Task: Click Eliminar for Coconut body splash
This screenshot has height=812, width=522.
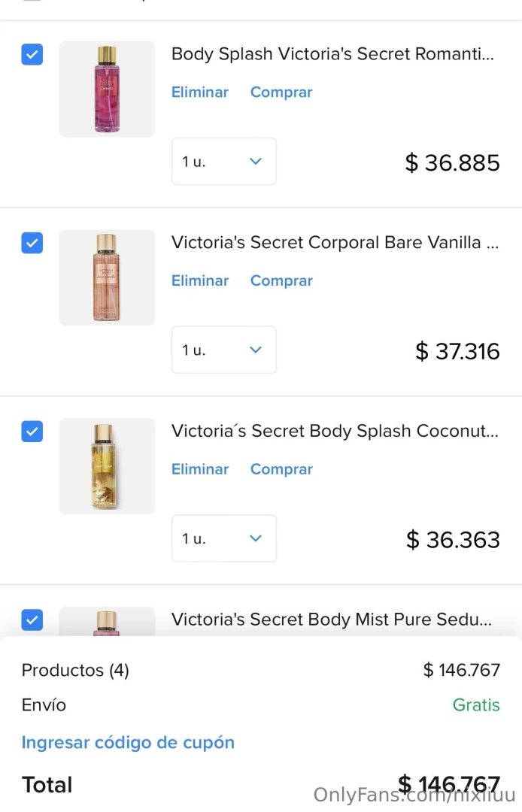Action: click(199, 468)
